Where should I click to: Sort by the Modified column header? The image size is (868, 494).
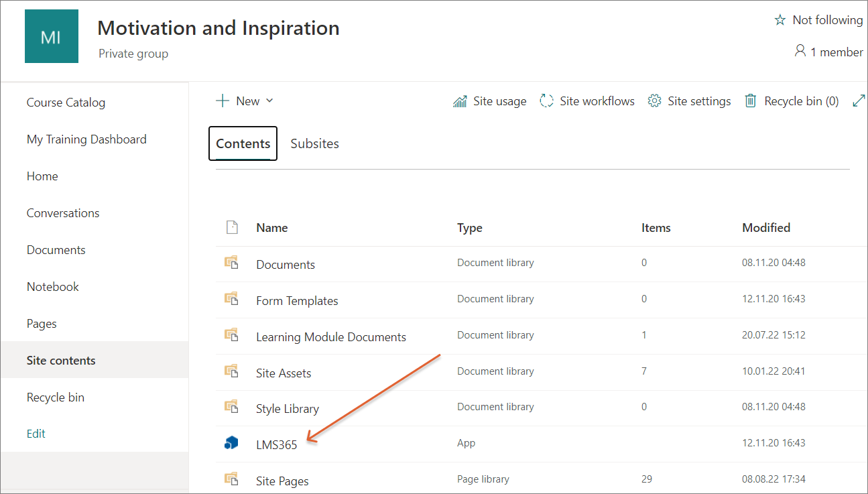[x=765, y=228]
